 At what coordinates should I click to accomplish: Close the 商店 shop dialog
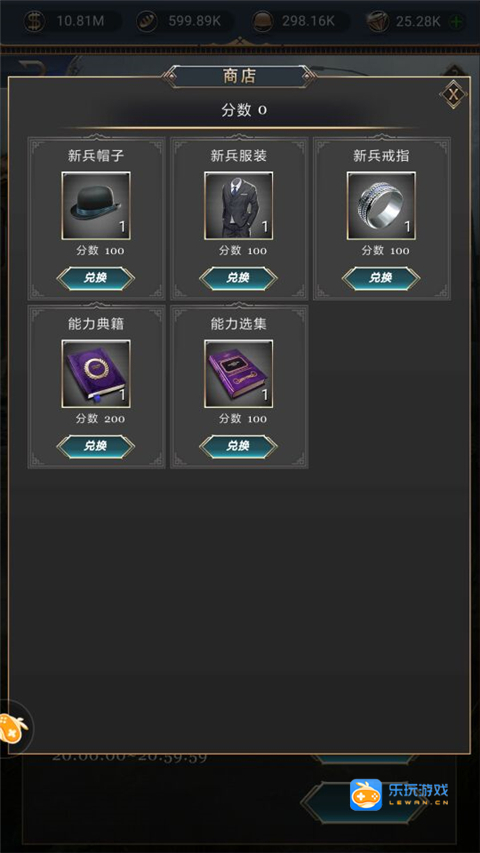[453, 95]
